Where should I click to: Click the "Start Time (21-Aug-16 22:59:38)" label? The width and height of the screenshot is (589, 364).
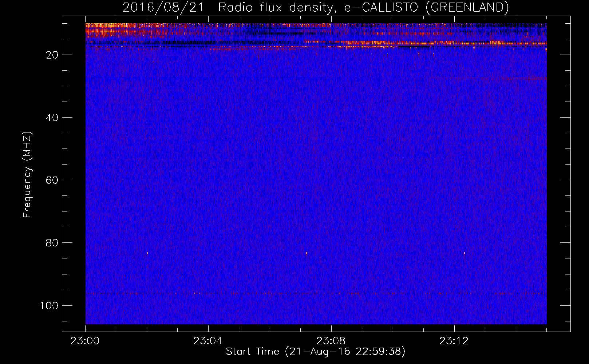coord(316,352)
